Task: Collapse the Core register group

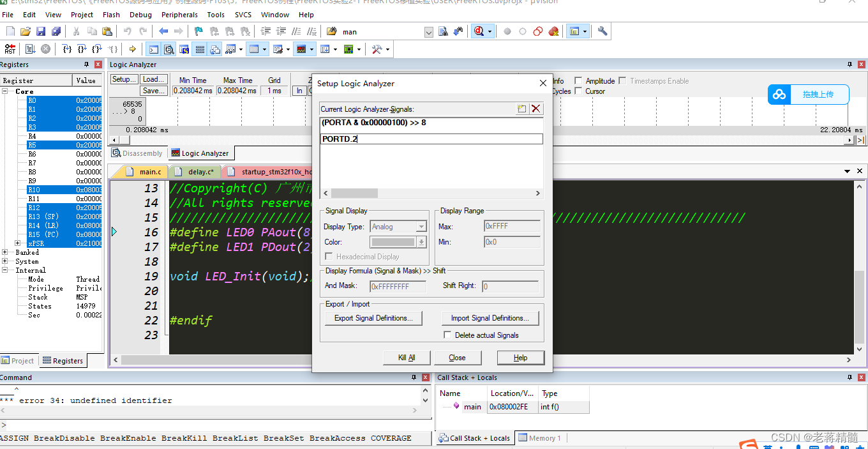Action: (5, 91)
